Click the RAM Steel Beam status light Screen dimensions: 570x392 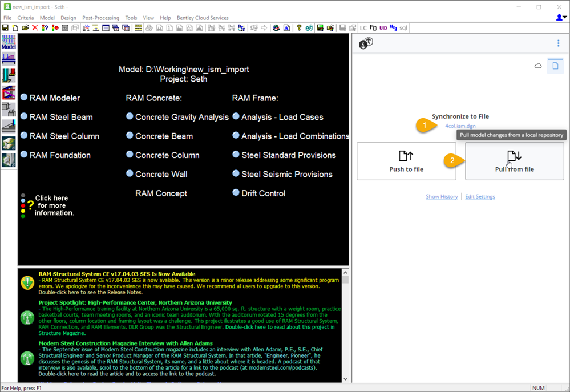24,116
